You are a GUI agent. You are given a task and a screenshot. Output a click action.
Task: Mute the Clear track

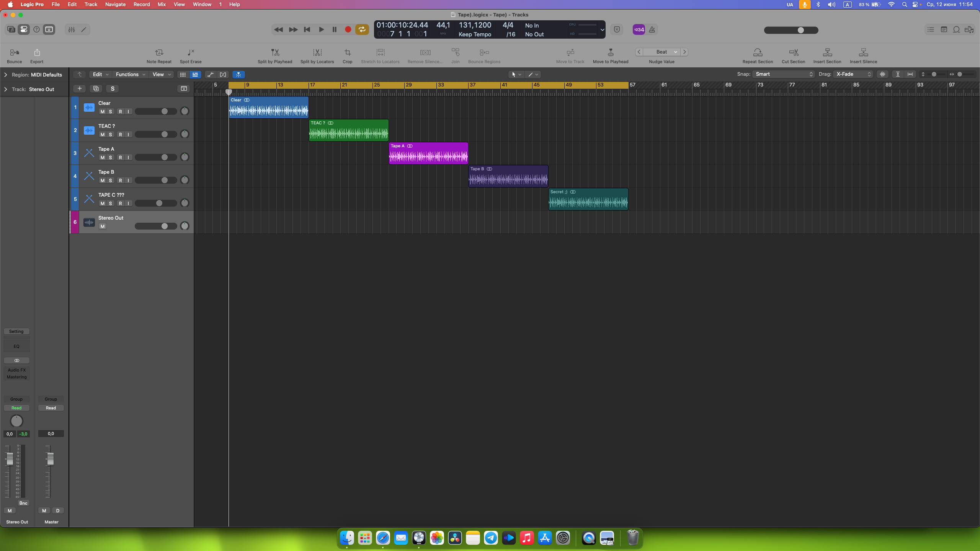[x=102, y=112]
